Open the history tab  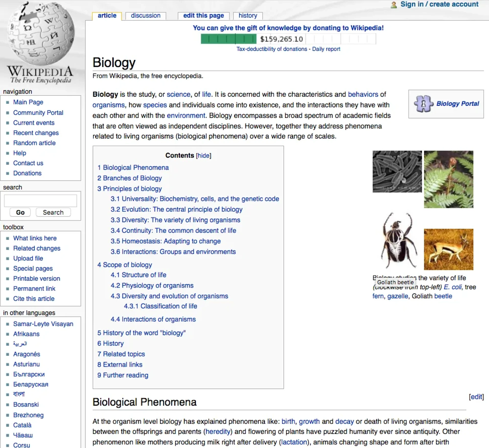click(x=248, y=15)
